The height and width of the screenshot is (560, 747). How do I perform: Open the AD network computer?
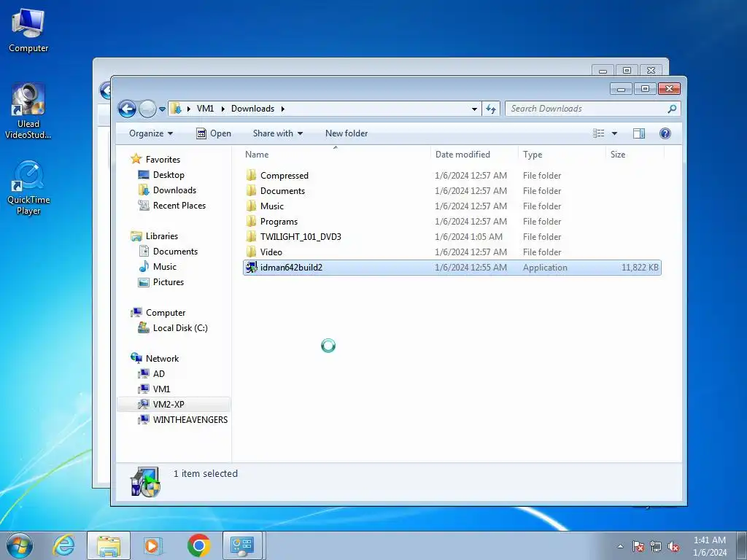[x=151, y=374]
